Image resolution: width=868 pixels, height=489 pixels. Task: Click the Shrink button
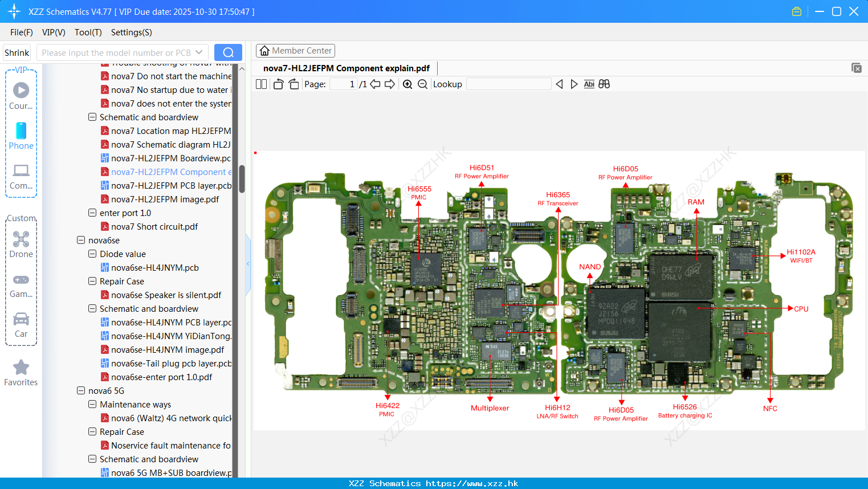coord(17,52)
